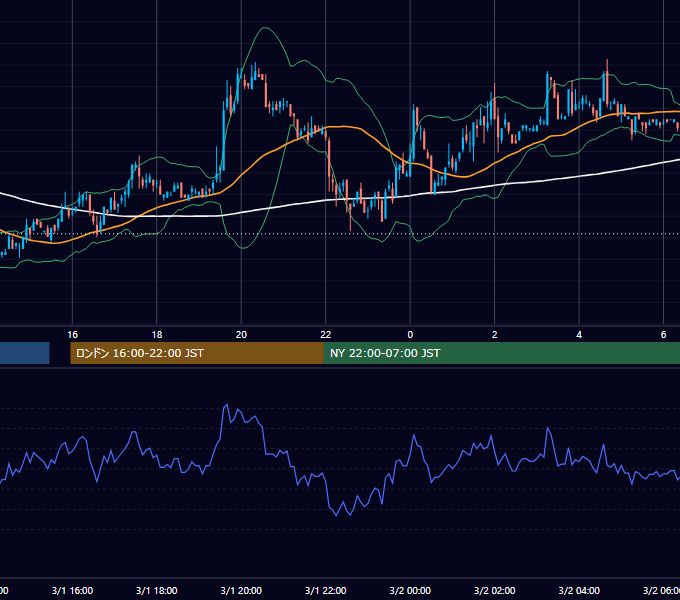Click the 6 hour label on price chart axis
Screen dimensions: 680x600
[x=664, y=335]
